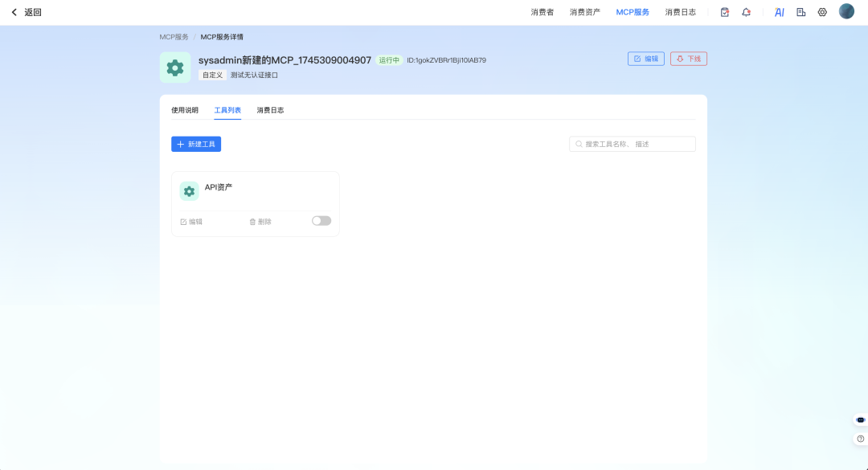Click the MCP服务详情 breadcrumb text
Screen dimensions: 868x470
pos(222,37)
